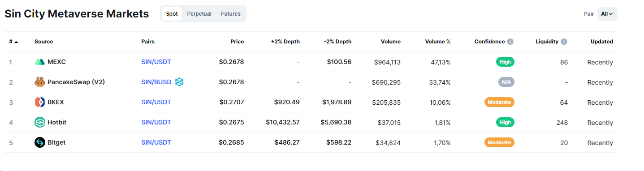Click the price $0.2685 for Bitget
The width and height of the screenshot is (644, 171).
232,142
